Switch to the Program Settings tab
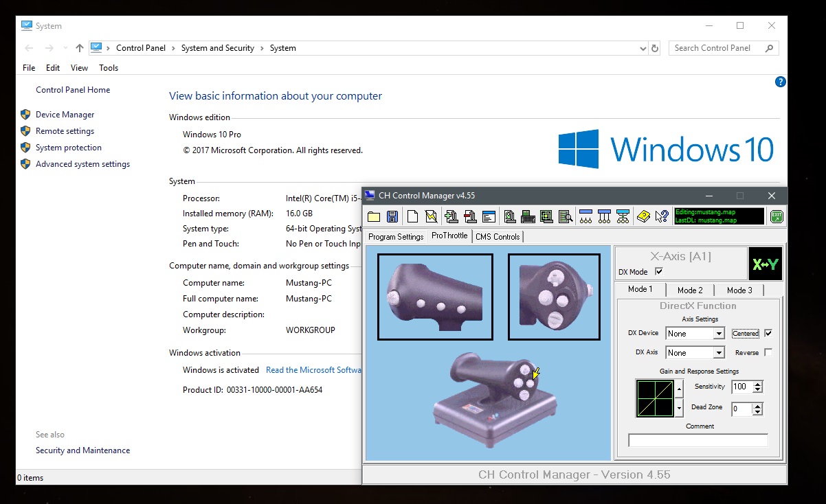The image size is (826, 504). point(396,237)
